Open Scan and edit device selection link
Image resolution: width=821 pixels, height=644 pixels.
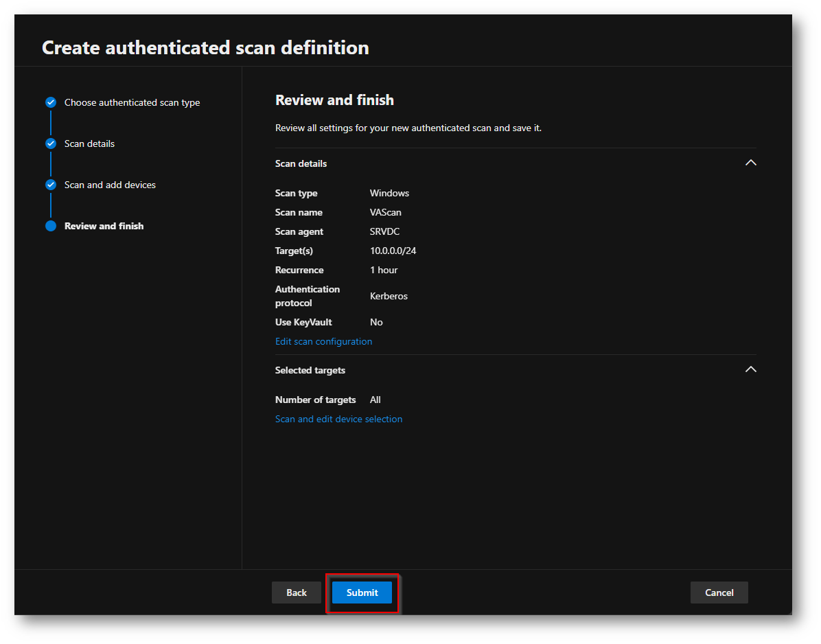click(x=339, y=419)
